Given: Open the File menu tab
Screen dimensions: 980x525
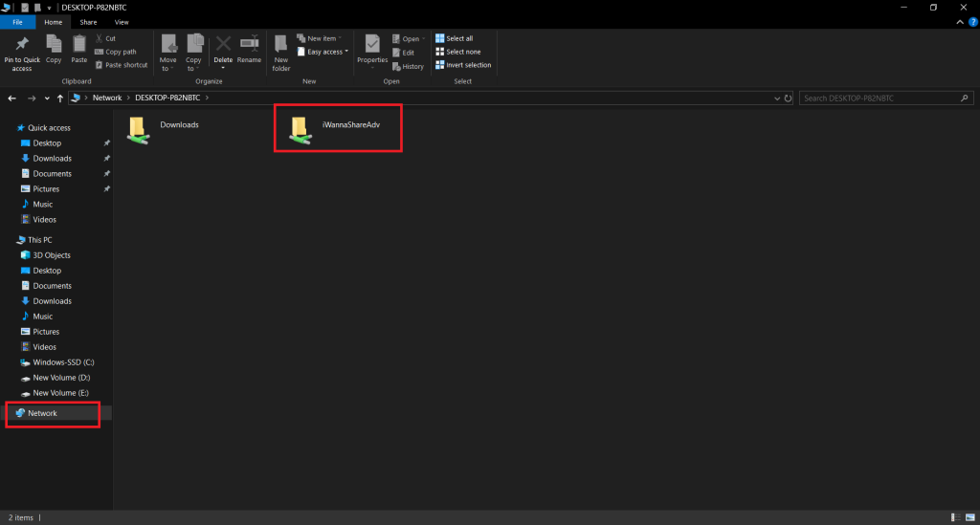Looking at the screenshot, I should point(17,23).
